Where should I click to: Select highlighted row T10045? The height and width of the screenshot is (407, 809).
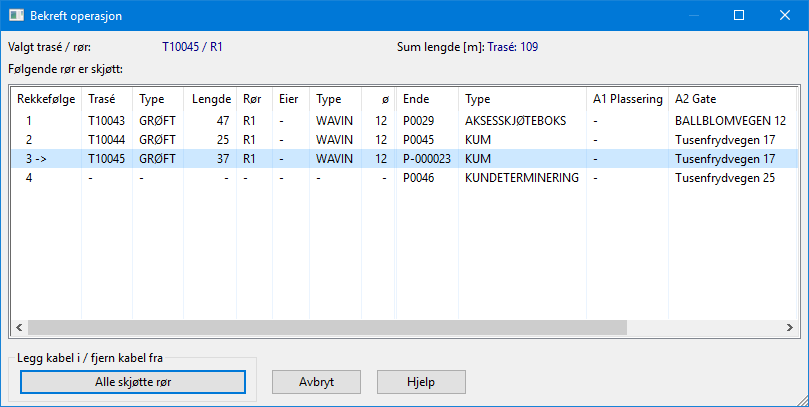(x=404, y=159)
